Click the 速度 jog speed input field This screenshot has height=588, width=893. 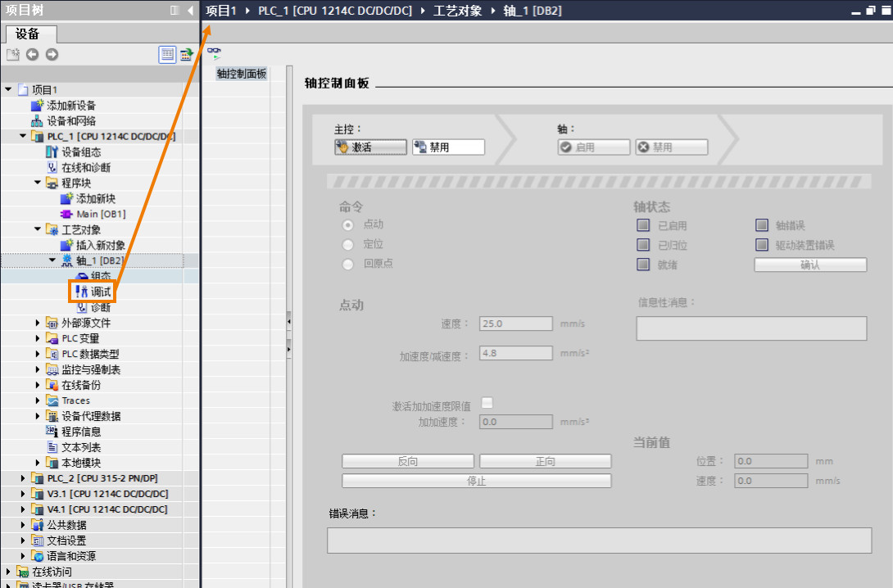coord(515,323)
